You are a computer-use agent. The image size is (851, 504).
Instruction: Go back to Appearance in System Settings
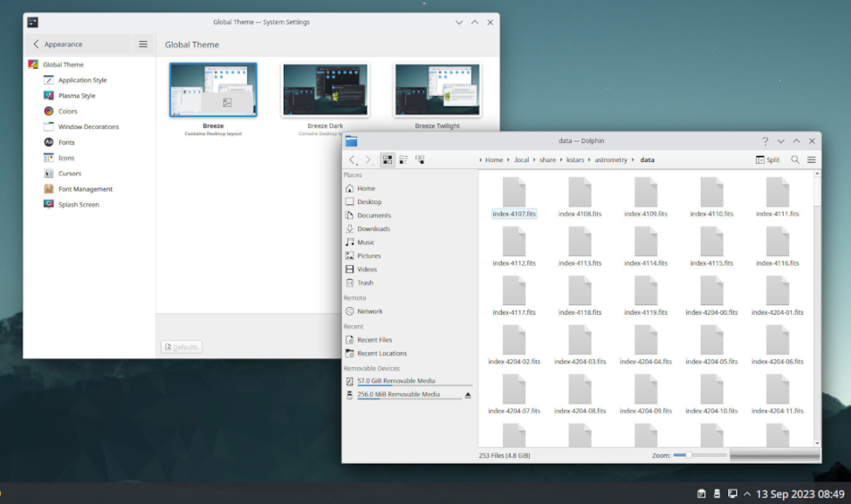(58, 44)
